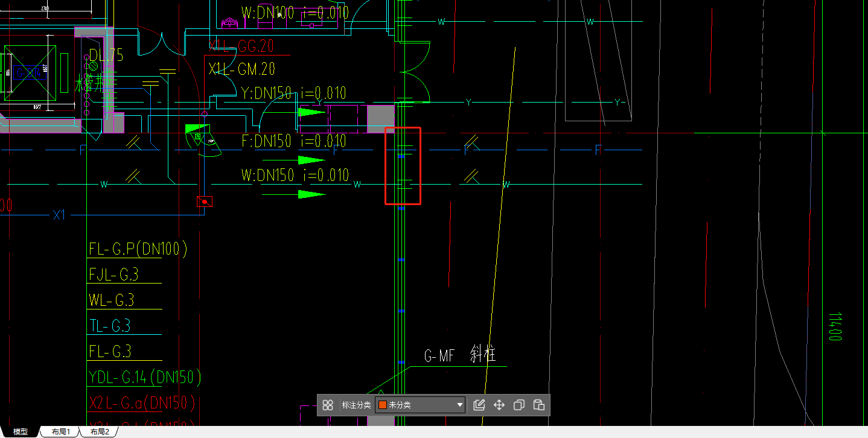868x438 pixels.
Task: Select the FJL-G.3 label text
Action: click(x=113, y=275)
